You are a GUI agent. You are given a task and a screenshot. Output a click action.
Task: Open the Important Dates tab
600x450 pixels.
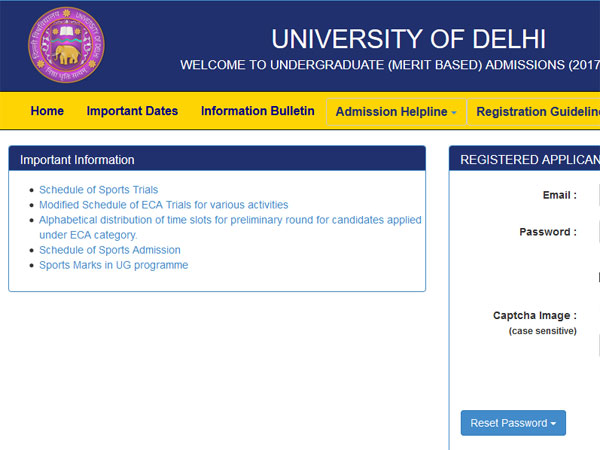132,111
